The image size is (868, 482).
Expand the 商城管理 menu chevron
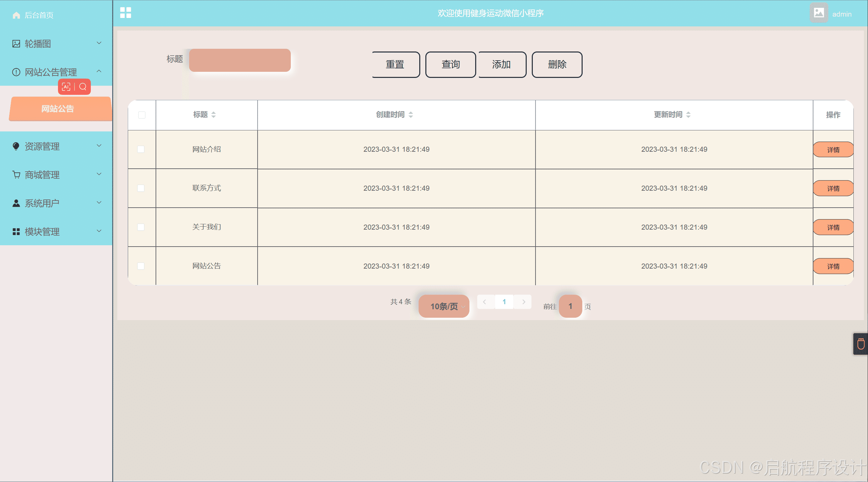[99, 174]
